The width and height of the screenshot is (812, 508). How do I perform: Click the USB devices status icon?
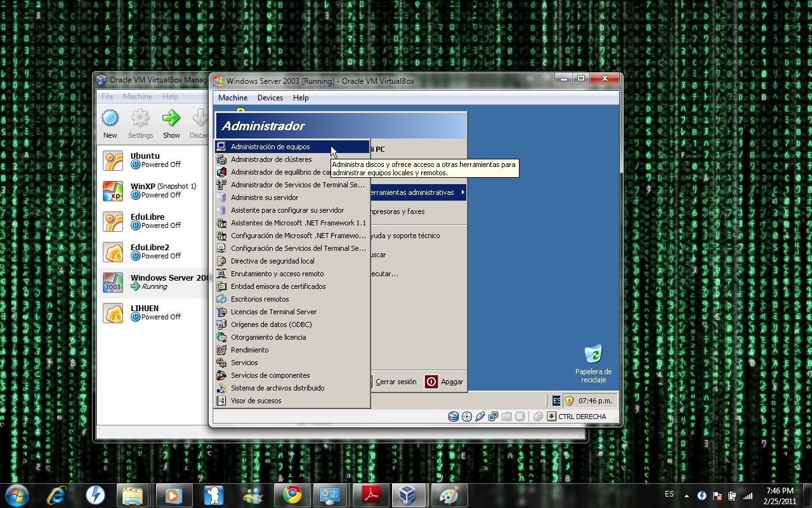point(480,417)
